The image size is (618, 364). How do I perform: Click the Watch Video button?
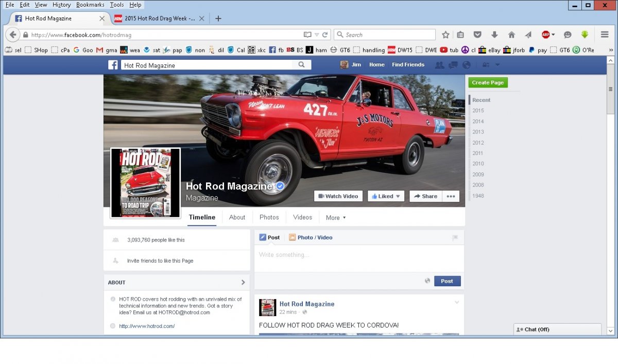pyautogui.click(x=338, y=196)
